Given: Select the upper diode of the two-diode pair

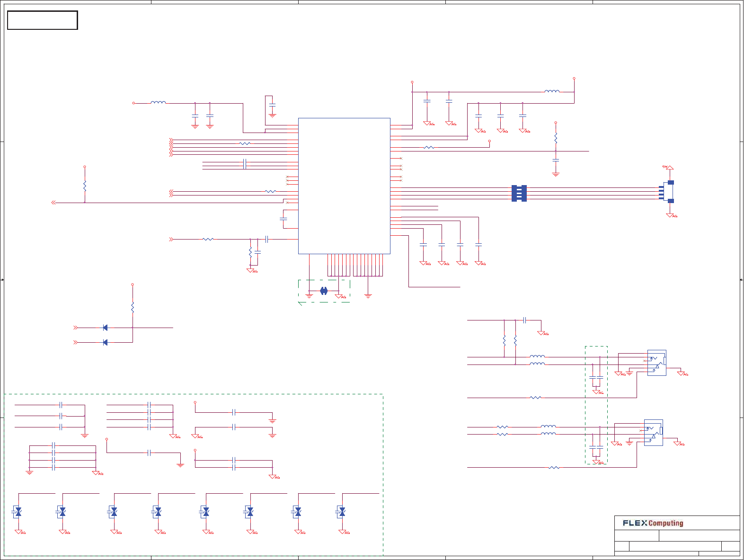Looking at the screenshot, I should click(x=105, y=328).
